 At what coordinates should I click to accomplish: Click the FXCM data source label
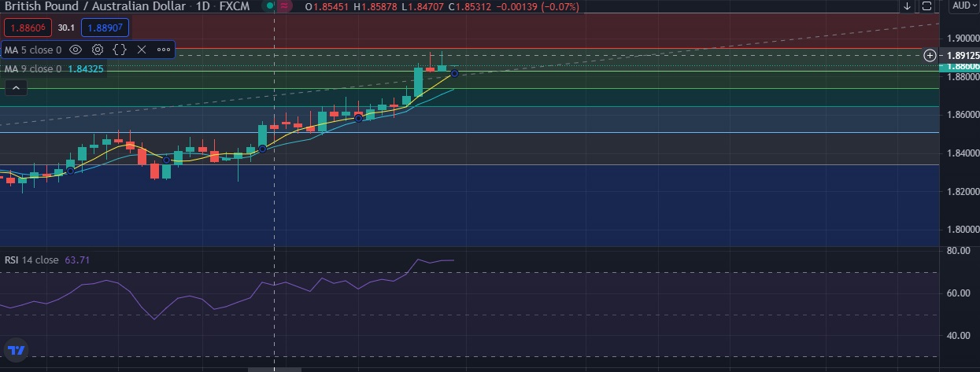pyautogui.click(x=235, y=6)
